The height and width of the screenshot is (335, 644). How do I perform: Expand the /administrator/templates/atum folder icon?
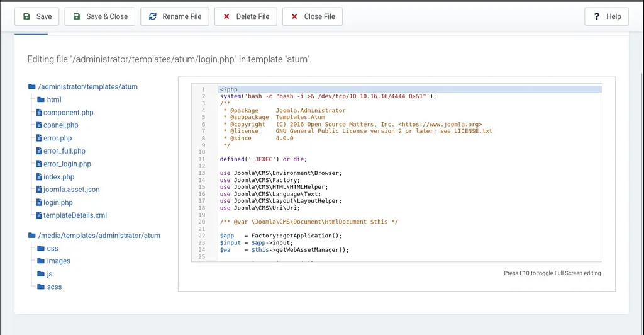point(32,86)
